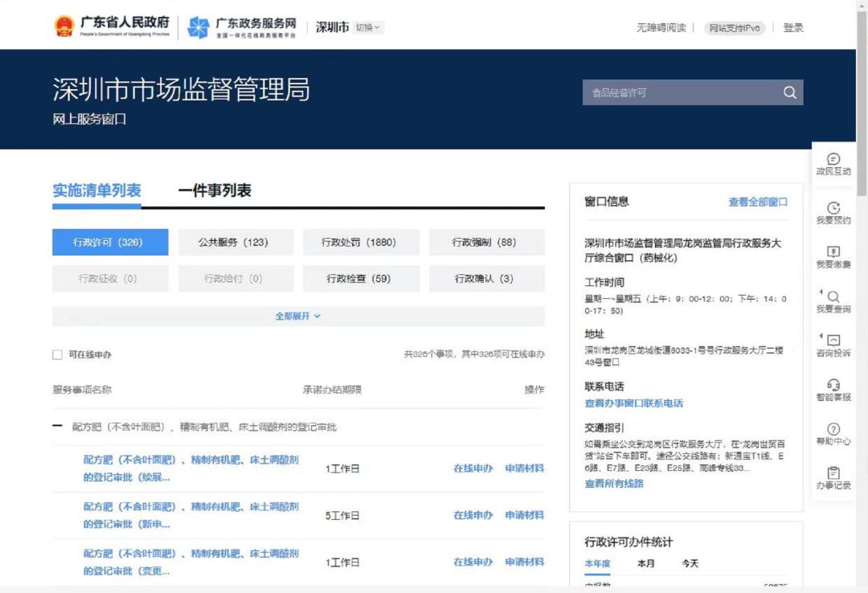Open 帮助中心 help icon
The width and height of the screenshot is (868, 593).
pyautogui.click(x=833, y=430)
